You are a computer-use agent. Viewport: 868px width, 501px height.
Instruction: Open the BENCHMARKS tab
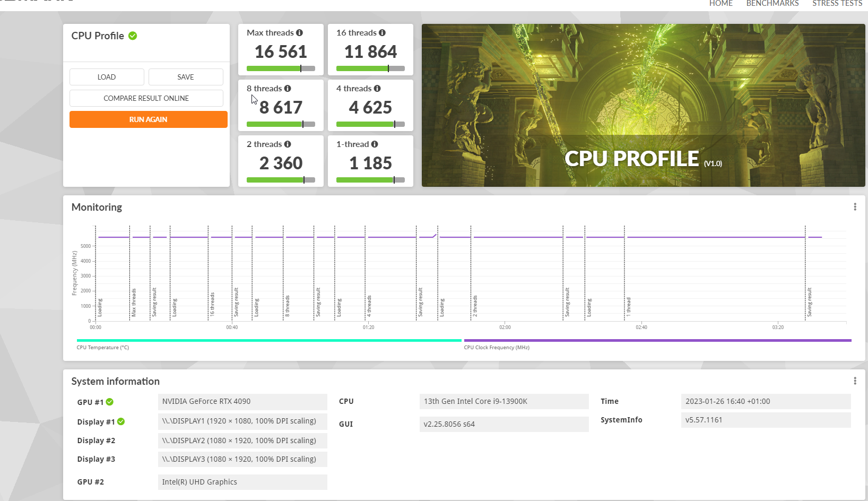772,3
